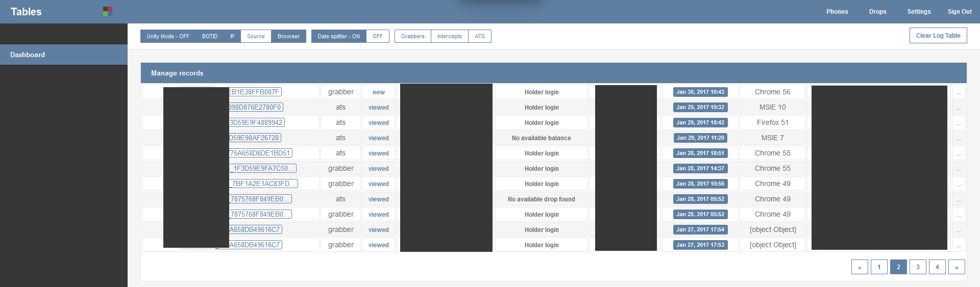Enable the Date splitter - ON option

338,36
